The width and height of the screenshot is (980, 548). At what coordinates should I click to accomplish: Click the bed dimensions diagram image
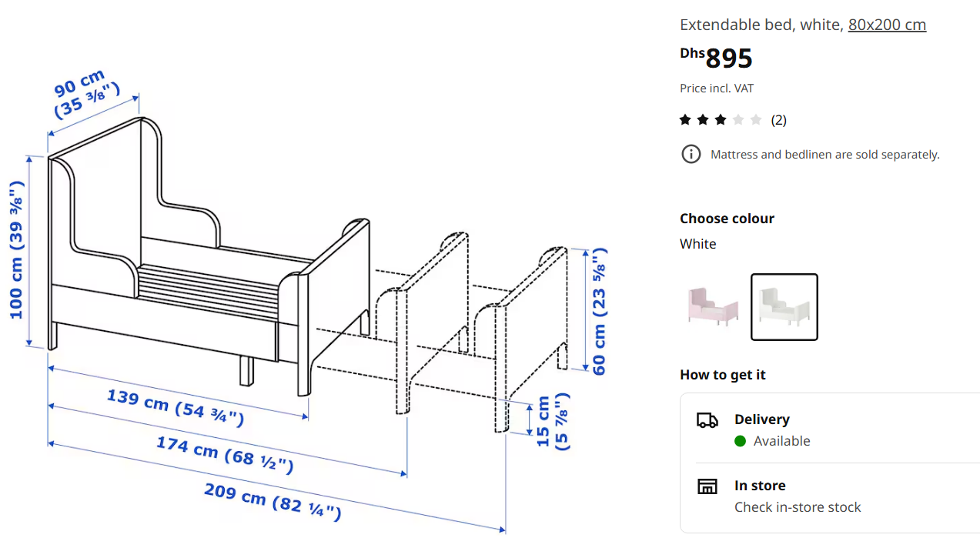(308, 308)
